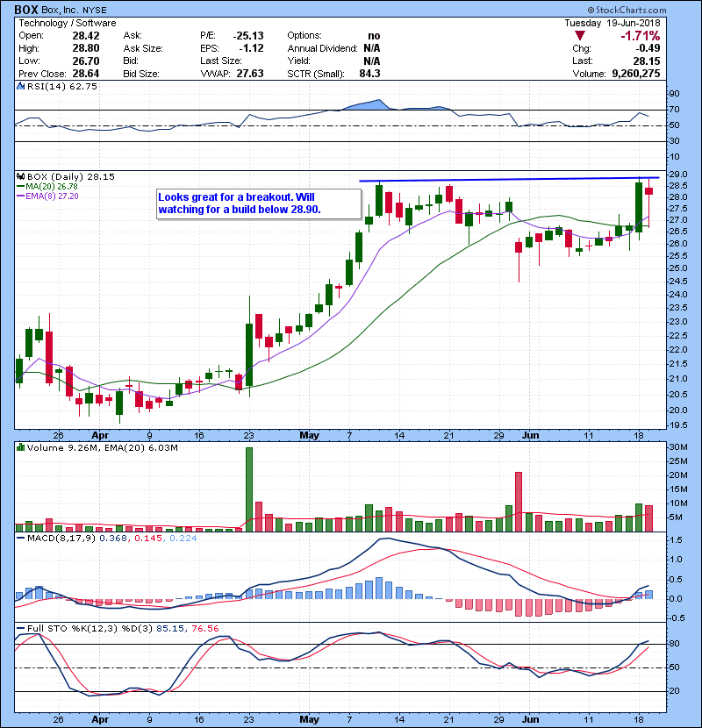Click the 'BOX (Daily) 28.15' chart label

(x=70, y=176)
